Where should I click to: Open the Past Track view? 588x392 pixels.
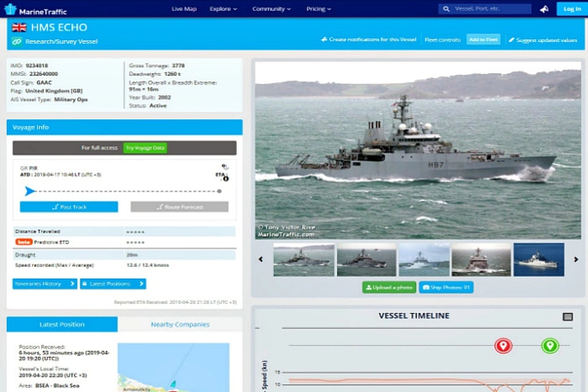(x=69, y=206)
